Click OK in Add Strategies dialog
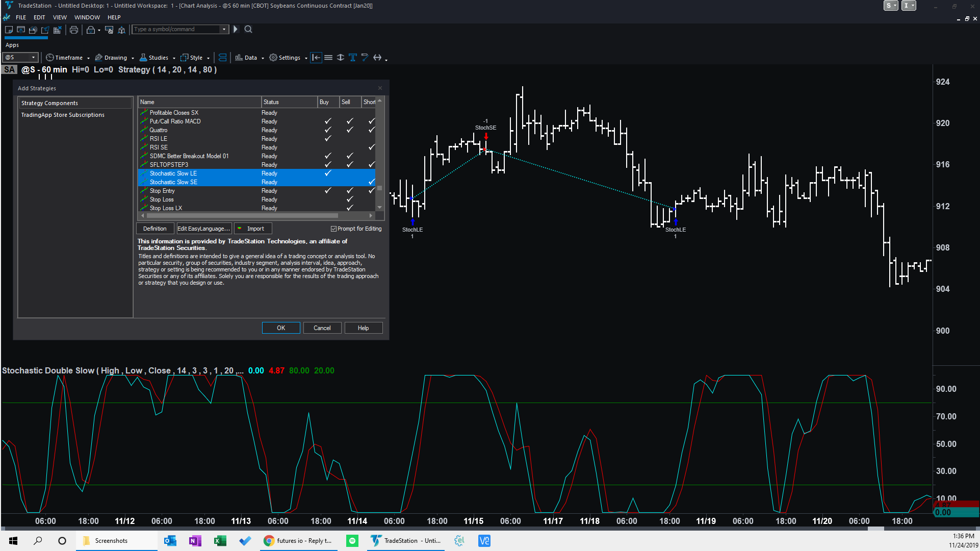 tap(281, 328)
